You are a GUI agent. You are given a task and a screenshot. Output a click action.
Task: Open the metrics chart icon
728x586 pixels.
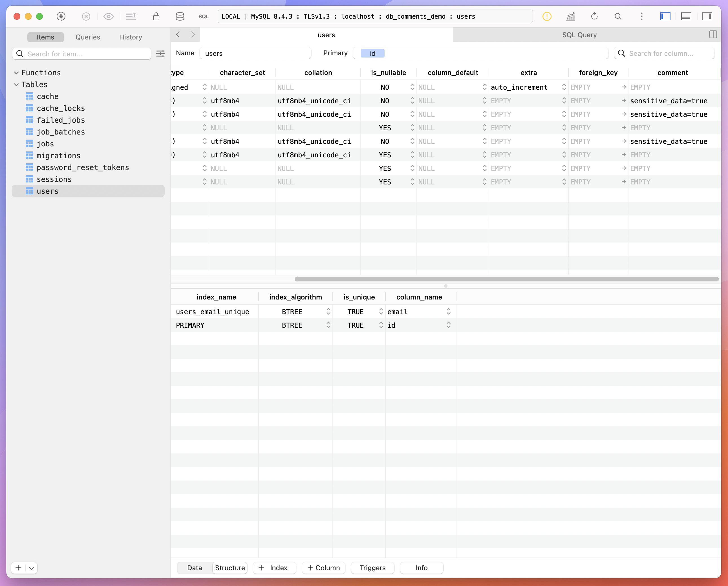click(x=571, y=16)
